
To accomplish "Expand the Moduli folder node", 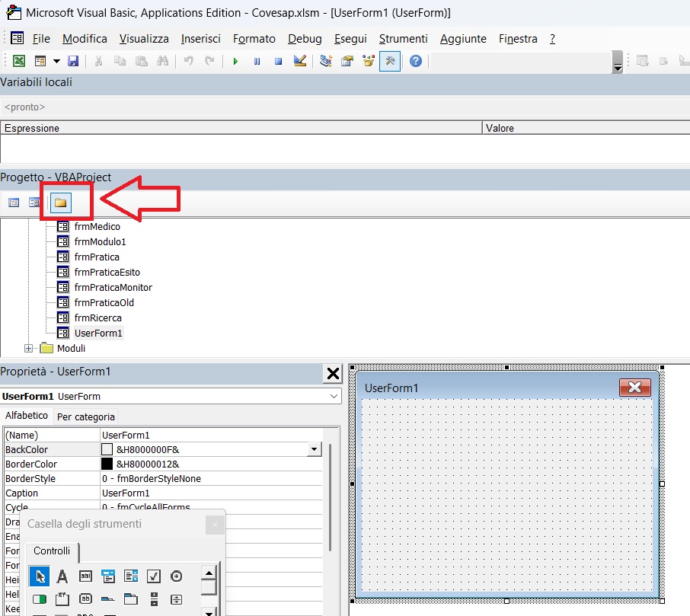I will pyautogui.click(x=29, y=348).
